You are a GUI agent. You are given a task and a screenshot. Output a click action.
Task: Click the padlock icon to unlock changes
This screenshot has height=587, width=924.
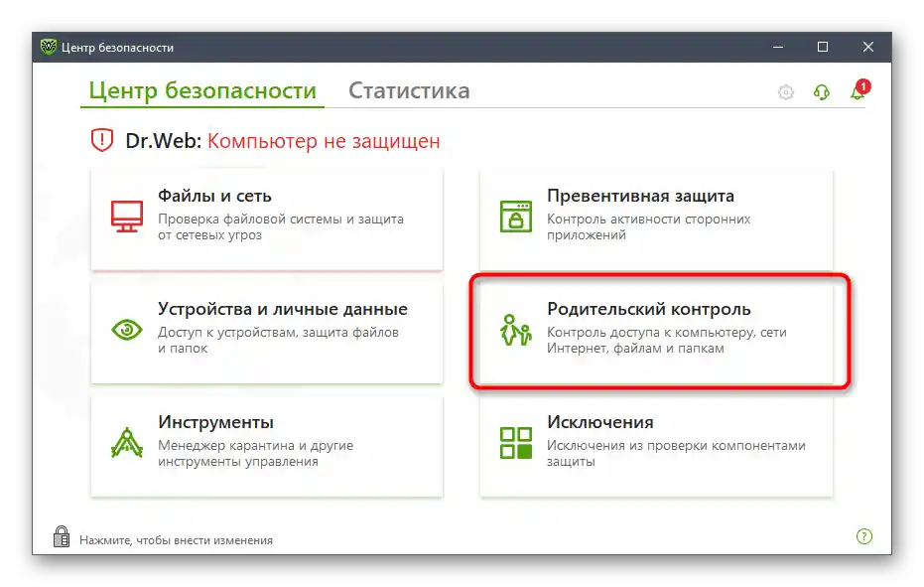point(62,536)
